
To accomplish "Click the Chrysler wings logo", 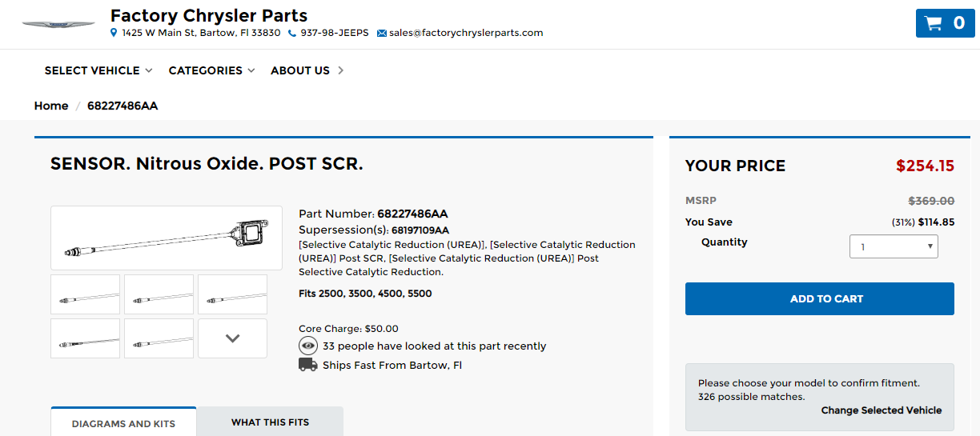I will (x=58, y=25).
